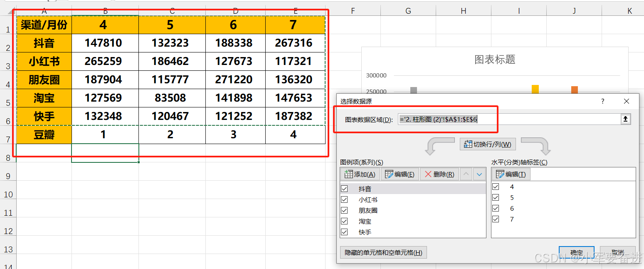Toggle axis label 4 checkbox
The height and width of the screenshot is (269, 644).
point(496,187)
